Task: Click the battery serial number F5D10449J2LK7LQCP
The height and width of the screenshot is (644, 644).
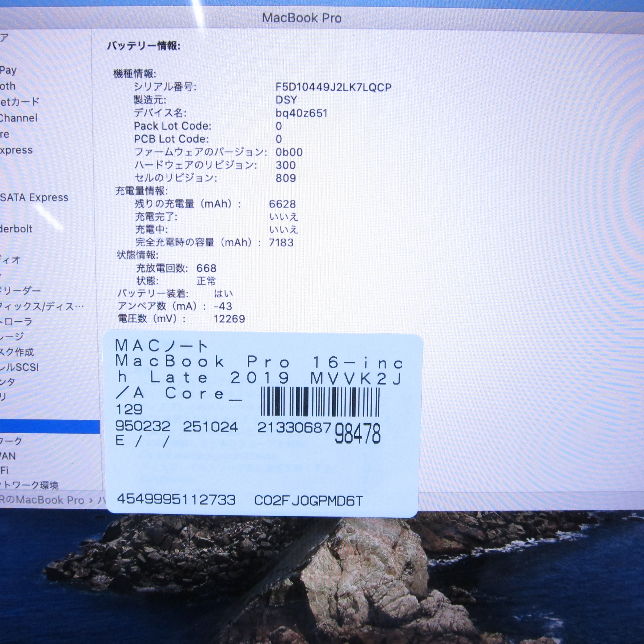Action: [x=333, y=87]
